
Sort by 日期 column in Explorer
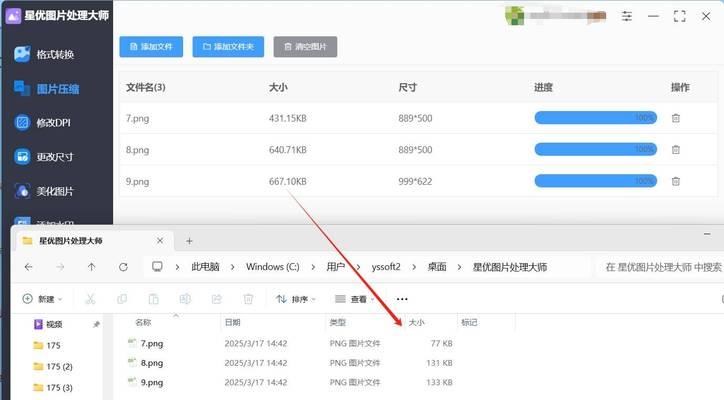(232, 322)
